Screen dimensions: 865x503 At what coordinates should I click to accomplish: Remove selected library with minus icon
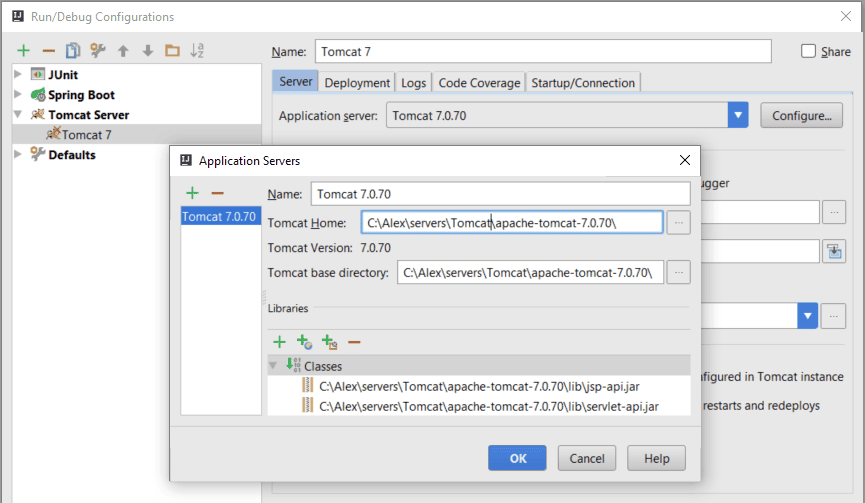(x=354, y=343)
